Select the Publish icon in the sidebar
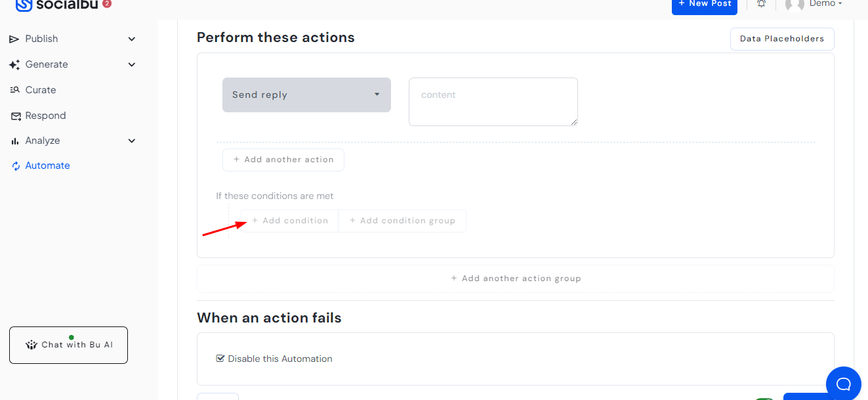868x400 pixels. 14,39
